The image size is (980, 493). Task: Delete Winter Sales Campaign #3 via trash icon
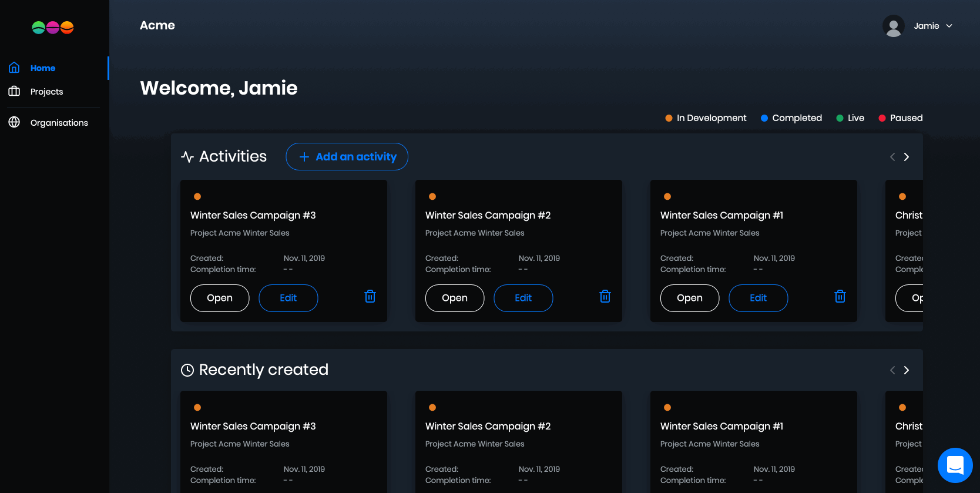pyautogui.click(x=370, y=296)
